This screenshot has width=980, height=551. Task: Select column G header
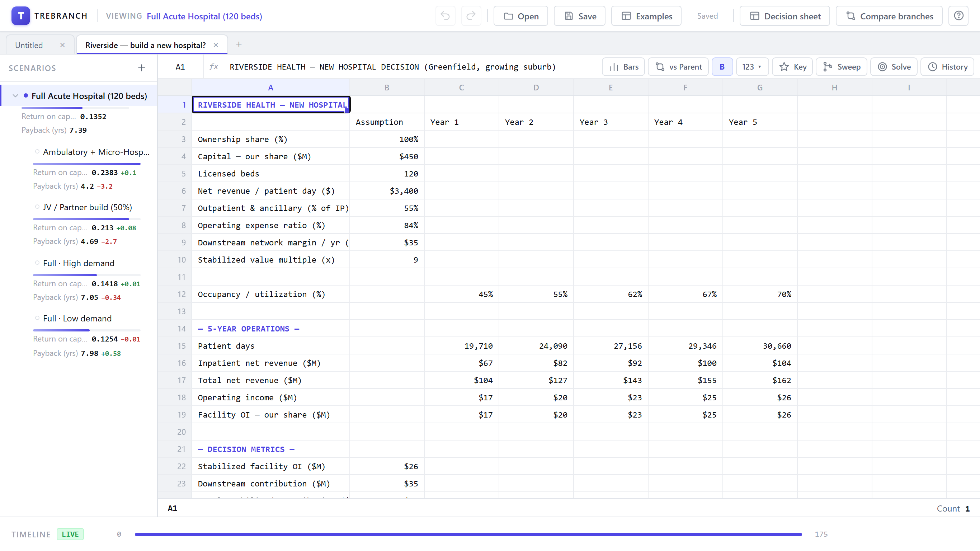[x=760, y=88]
